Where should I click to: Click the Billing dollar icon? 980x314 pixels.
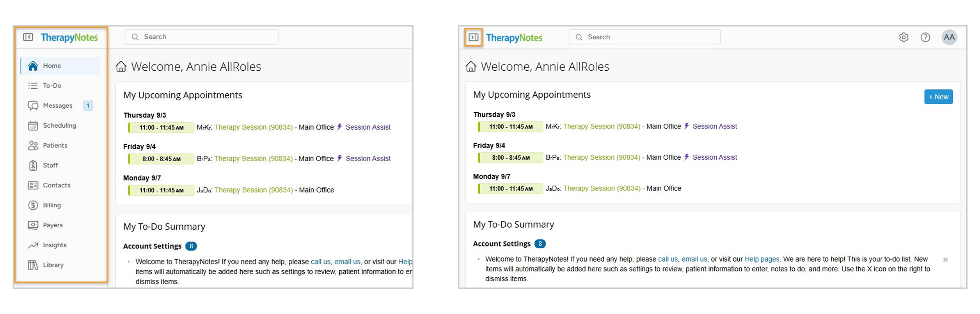[x=33, y=205]
